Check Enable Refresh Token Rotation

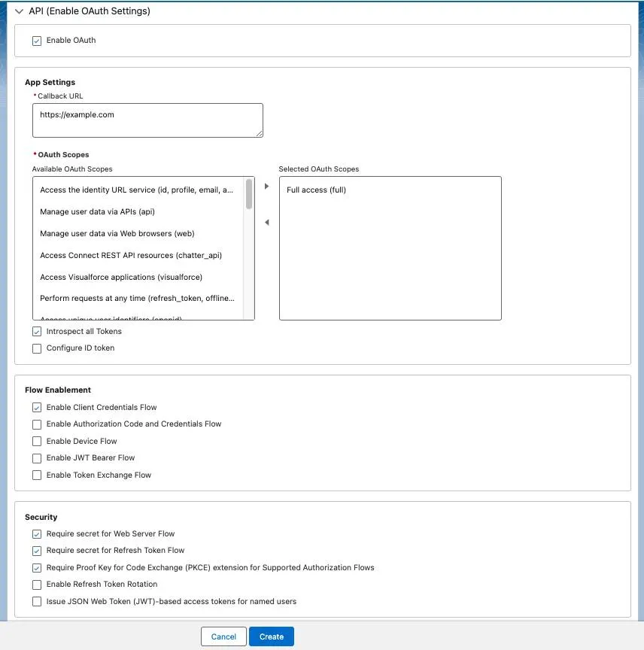pos(37,585)
